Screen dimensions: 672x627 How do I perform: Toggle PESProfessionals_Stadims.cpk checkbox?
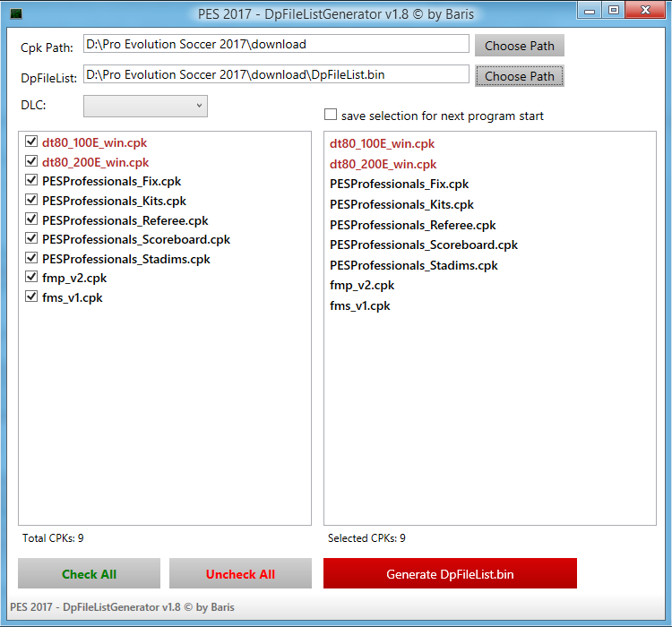point(31,257)
